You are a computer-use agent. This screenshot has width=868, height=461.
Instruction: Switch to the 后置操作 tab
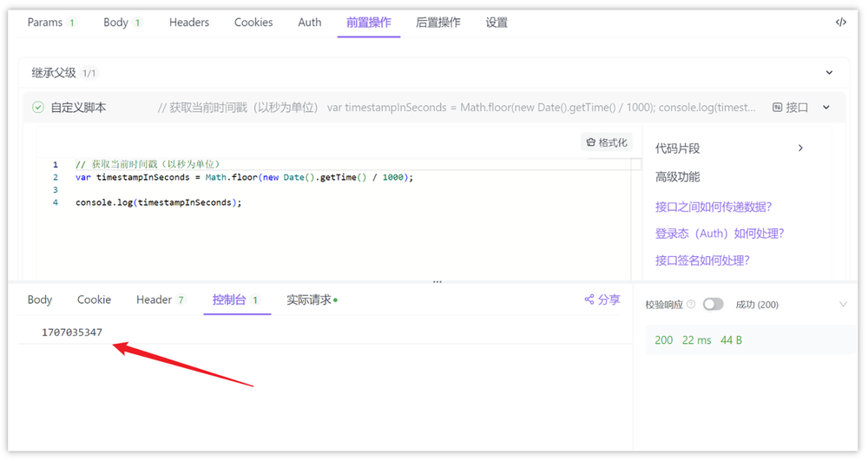(438, 23)
